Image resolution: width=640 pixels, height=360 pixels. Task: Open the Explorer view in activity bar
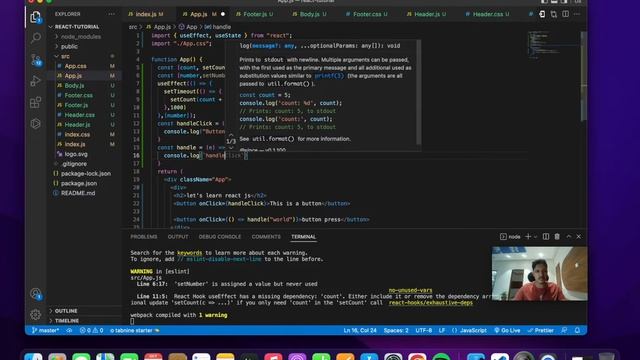36,17
